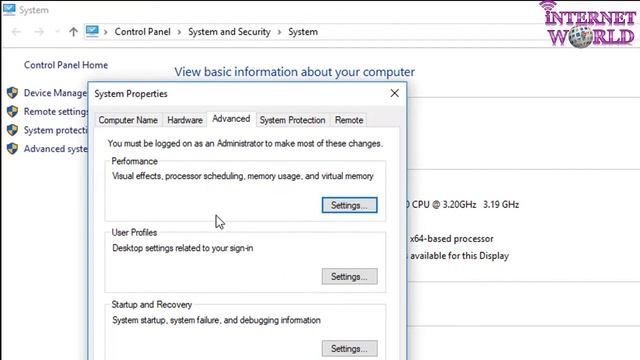Viewport: 640px width, 360px height.
Task: Go up one level with the Up arrow
Action: pyautogui.click(x=73, y=32)
